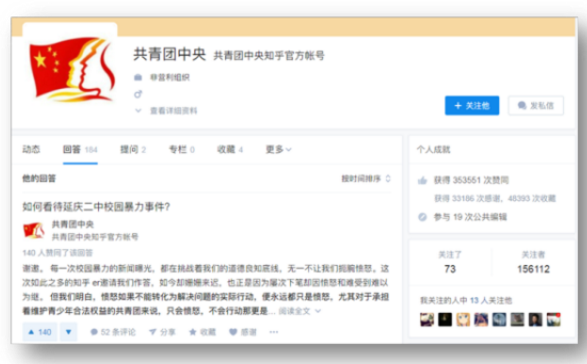Image resolution: width=587 pixels, height=364 pixels.
Task: Switch to the 动态 tab
Action: point(31,149)
